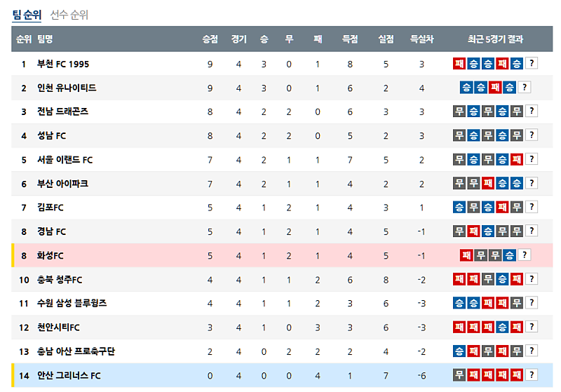Image resolution: width=561 pixels, height=392 pixels.
Task: Click the 충북 청주FC team name
Action: [60, 280]
